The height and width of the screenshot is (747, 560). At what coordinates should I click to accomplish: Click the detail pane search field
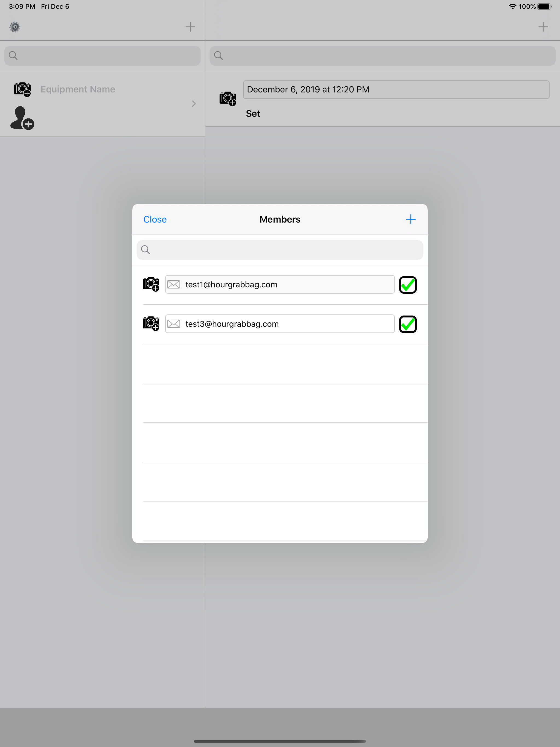[x=382, y=56]
